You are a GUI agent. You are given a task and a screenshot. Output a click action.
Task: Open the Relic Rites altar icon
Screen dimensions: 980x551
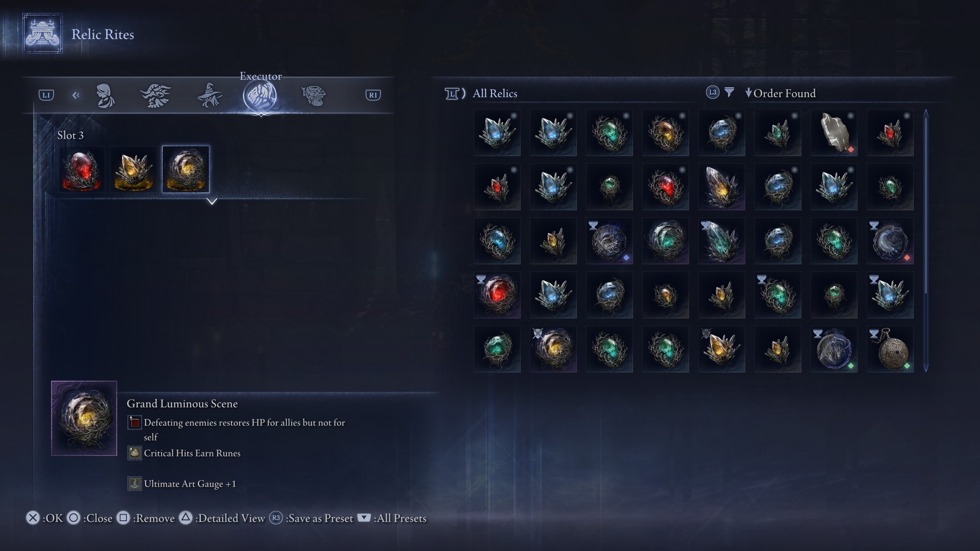(x=42, y=34)
